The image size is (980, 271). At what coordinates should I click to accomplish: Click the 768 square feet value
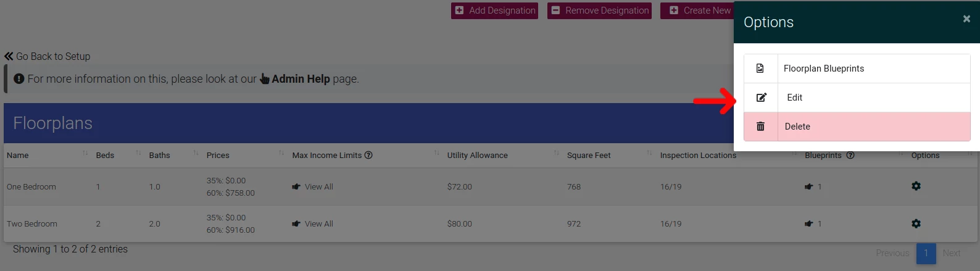coord(574,187)
